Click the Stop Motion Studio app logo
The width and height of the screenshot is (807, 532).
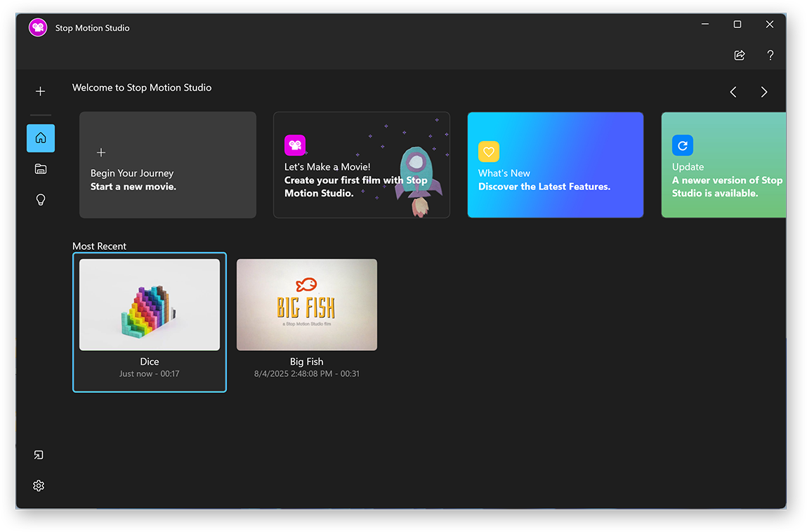click(38, 28)
